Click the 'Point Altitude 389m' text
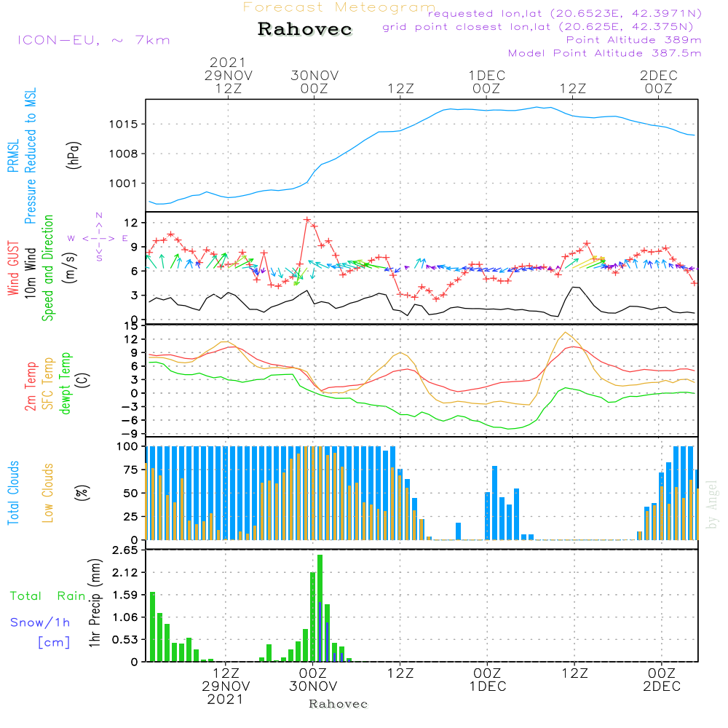This screenshot has height=728, width=728. coord(634,40)
